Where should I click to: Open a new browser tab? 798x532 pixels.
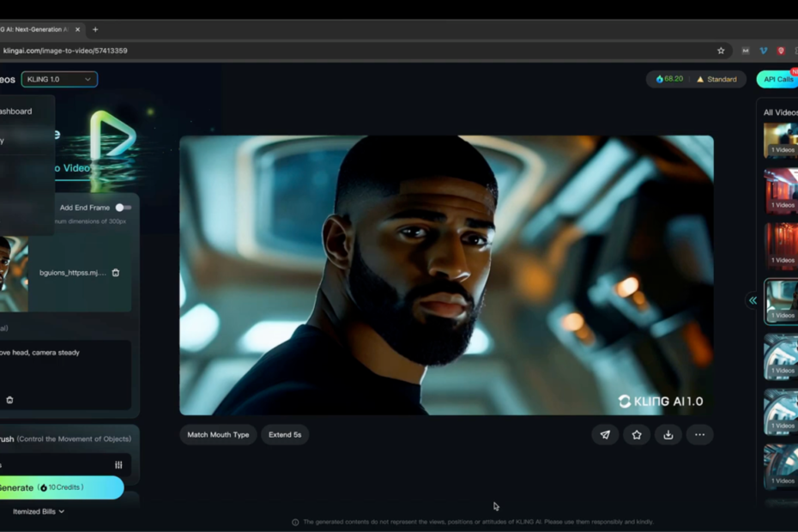(95, 29)
